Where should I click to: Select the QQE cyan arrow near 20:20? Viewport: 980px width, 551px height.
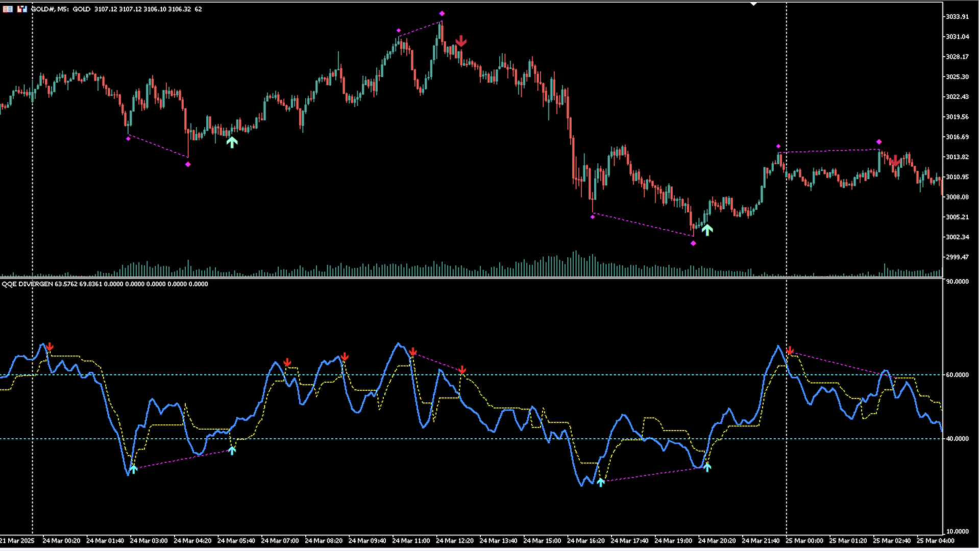click(x=707, y=467)
